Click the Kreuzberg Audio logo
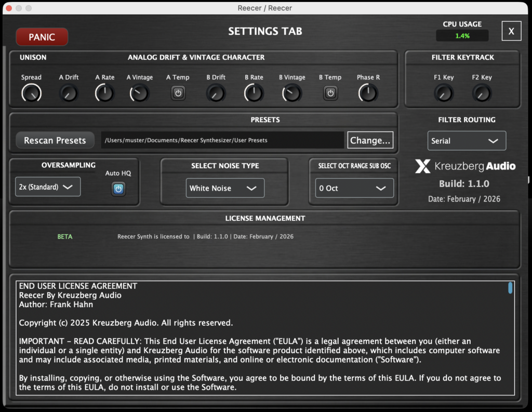 [x=465, y=166]
